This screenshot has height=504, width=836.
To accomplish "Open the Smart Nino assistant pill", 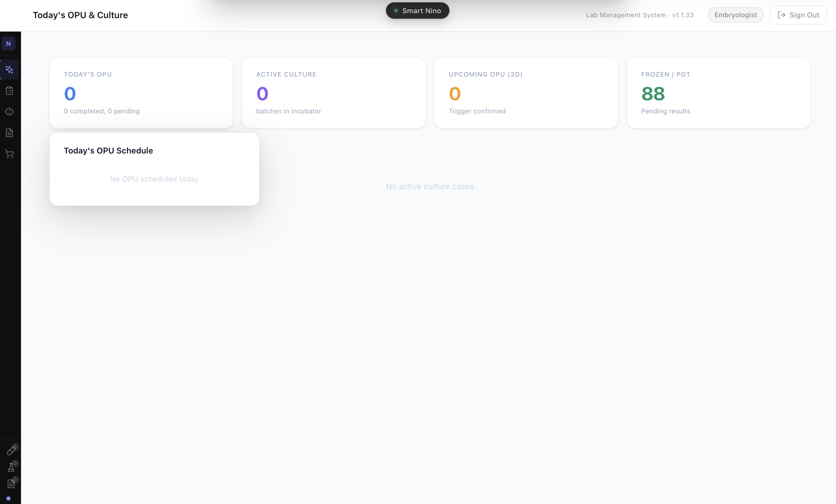I will coord(418,11).
